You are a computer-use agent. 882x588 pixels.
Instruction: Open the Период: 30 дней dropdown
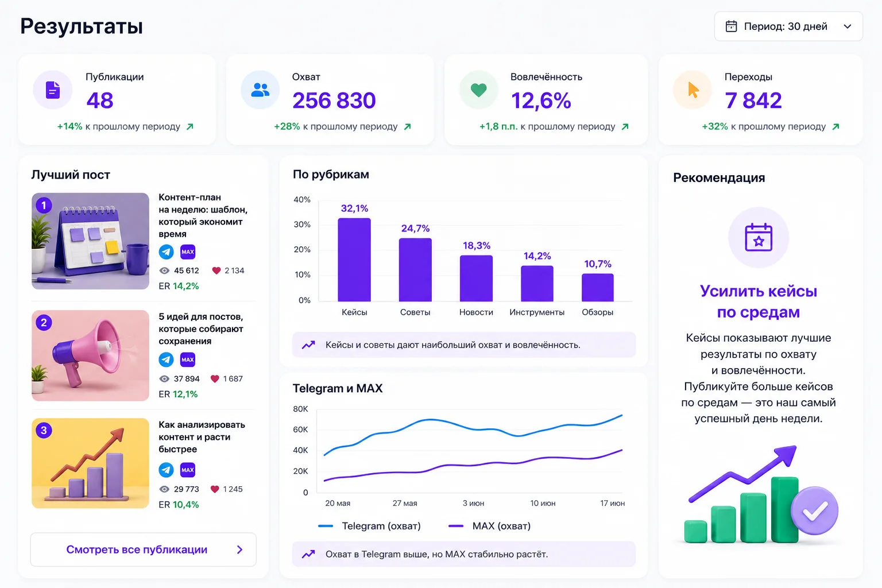pyautogui.click(x=788, y=26)
